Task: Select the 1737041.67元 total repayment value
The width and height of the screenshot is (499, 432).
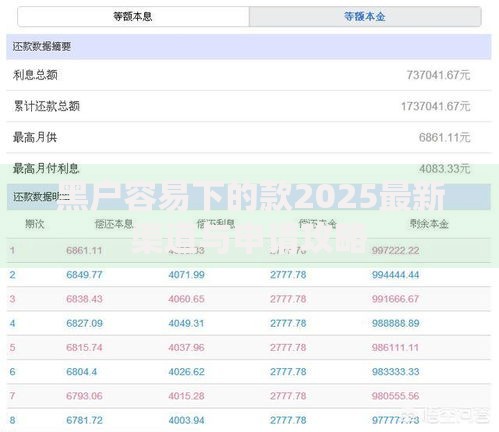Action: tap(435, 106)
